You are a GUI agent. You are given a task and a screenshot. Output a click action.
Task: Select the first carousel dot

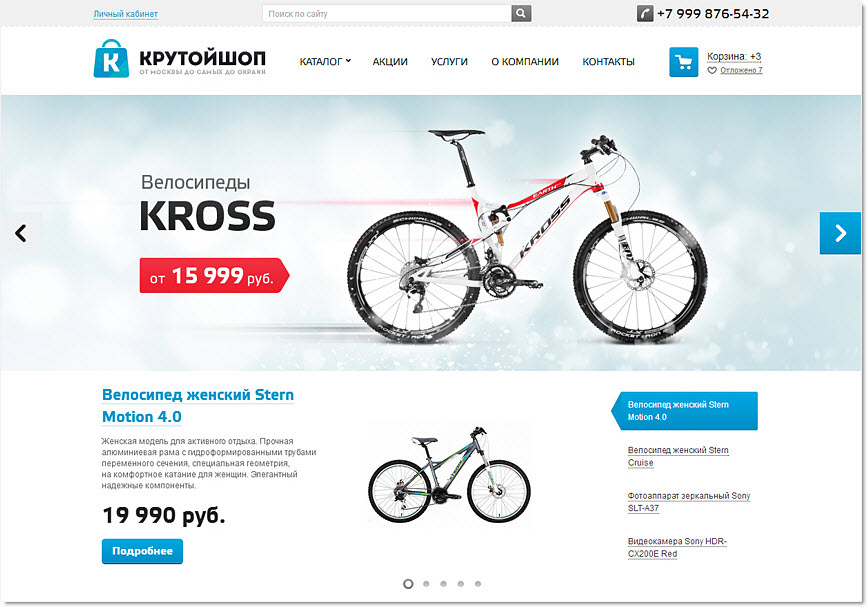click(x=408, y=584)
